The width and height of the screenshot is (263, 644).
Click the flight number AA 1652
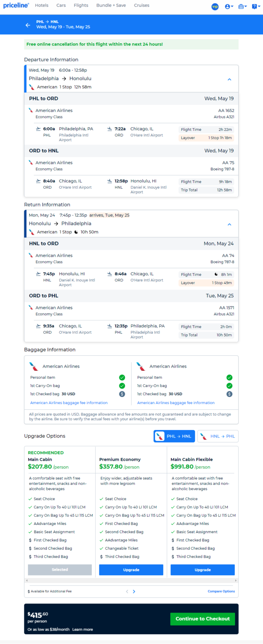click(x=226, y=110)
